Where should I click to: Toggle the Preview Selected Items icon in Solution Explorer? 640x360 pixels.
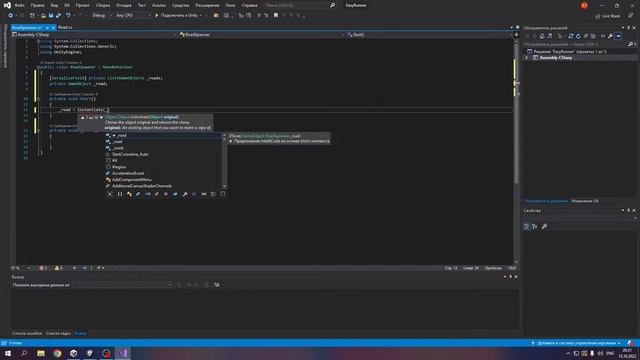pyautogui.click(x=618, y=36)
